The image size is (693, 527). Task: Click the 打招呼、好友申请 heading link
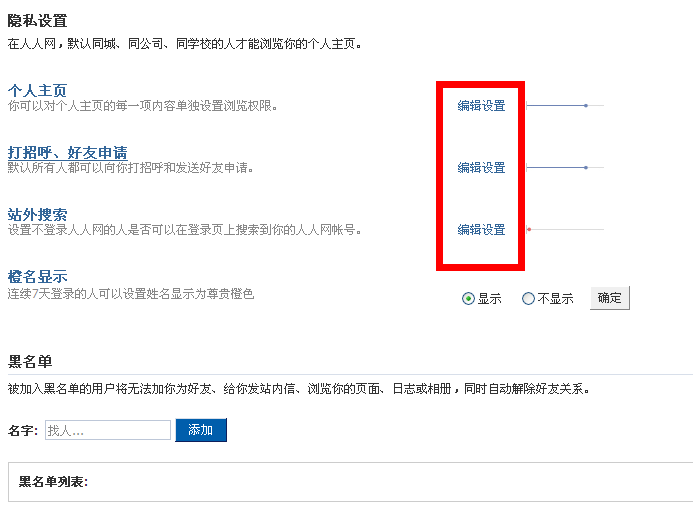point(67,153)
